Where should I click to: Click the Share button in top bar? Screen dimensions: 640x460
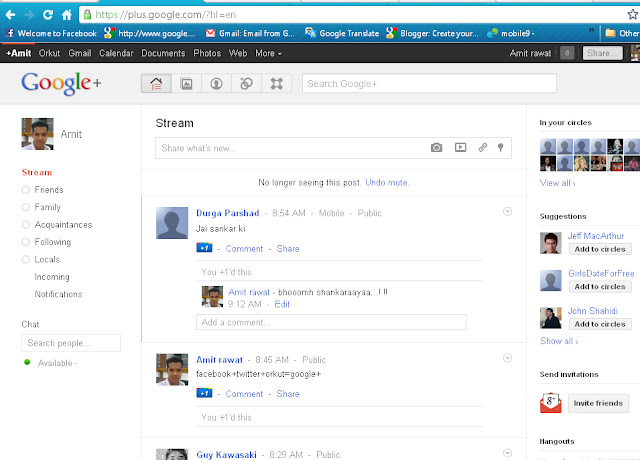click(602, 53)
